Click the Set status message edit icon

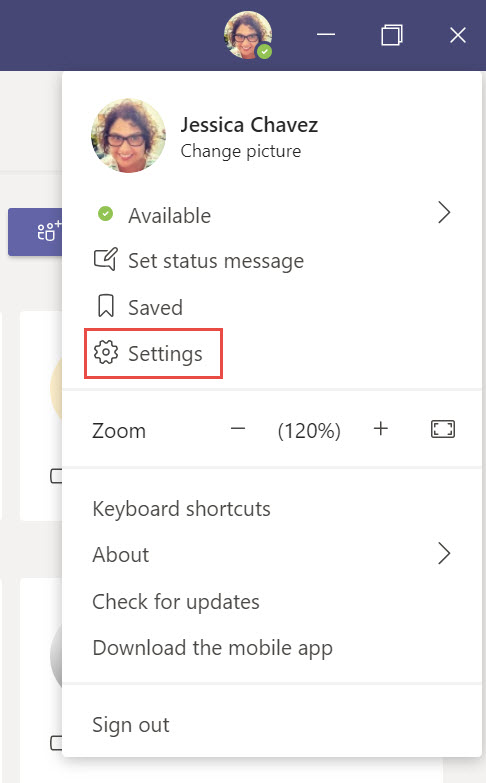coord(106,260)
